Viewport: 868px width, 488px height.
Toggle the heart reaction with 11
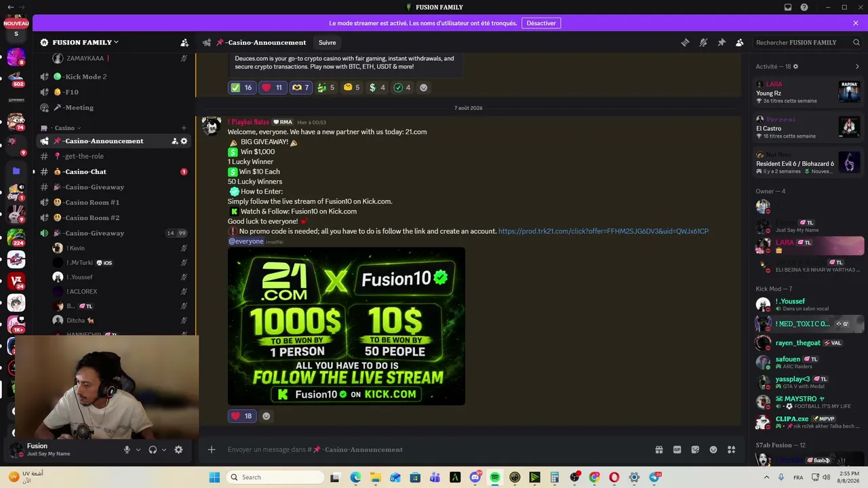pyautogui.click(x=272, y=87)
